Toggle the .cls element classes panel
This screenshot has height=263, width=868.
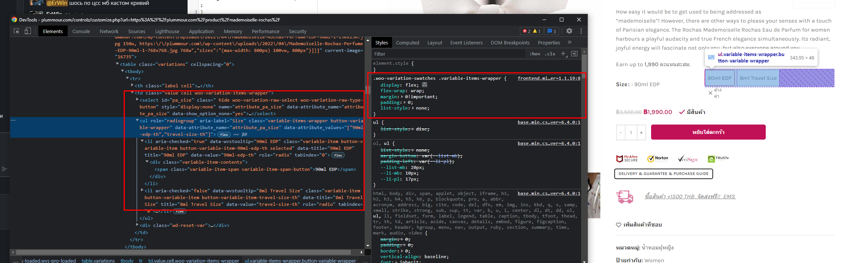(x=551, y=54)
